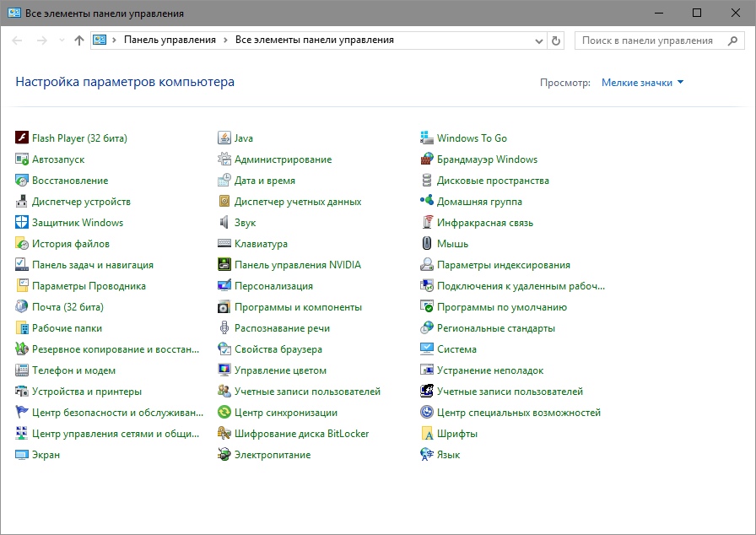
Task: Open the recent locations arrow dropdown
Action: [62, 41]
